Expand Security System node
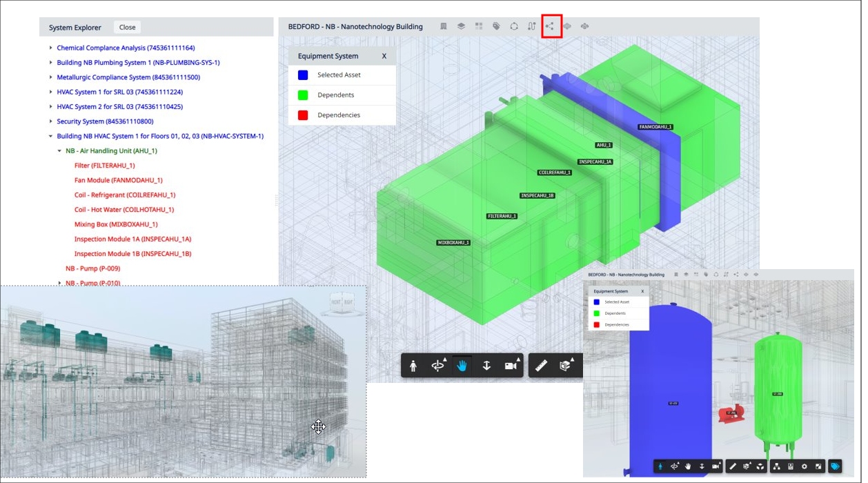868x483 pixels. pos(51,121)
